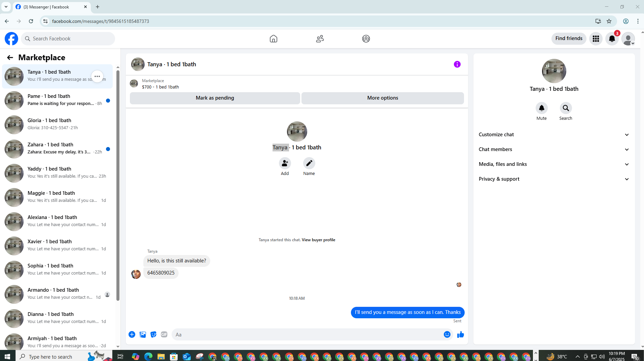Open Yaddy conversation
Viewport: 644px width, 361px height.
(x=58, y=173)
